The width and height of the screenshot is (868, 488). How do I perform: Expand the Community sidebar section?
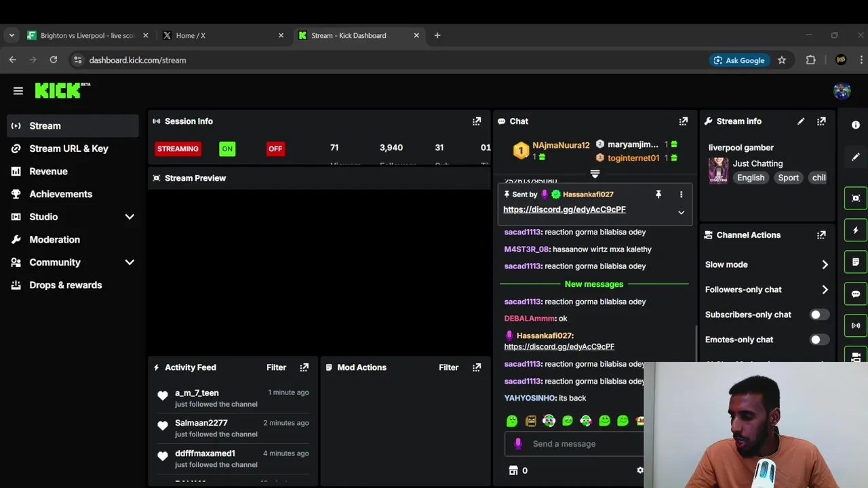pos(130,262)
